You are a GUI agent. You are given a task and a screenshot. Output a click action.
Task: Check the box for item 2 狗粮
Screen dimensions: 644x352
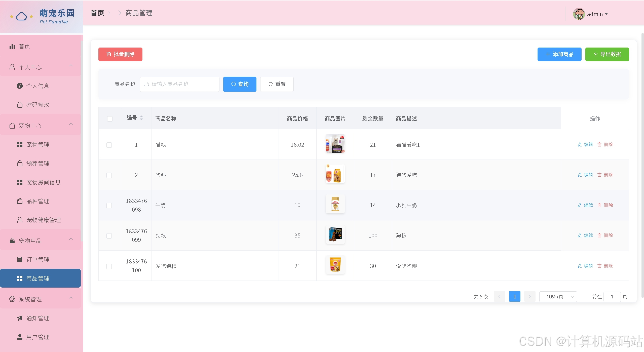tap(109, 175)
